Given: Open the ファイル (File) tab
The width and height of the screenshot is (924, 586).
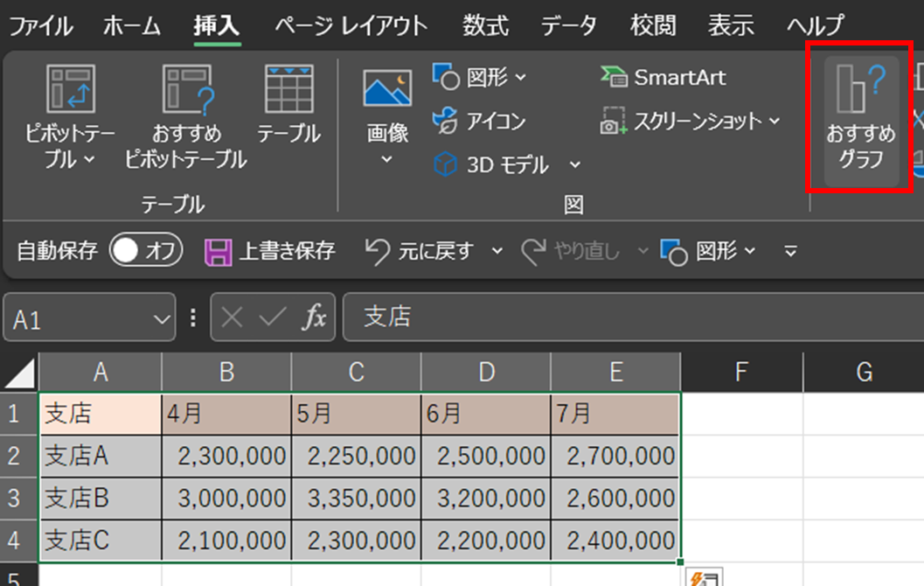Looking at the screenshot, I should pos(41,26).
